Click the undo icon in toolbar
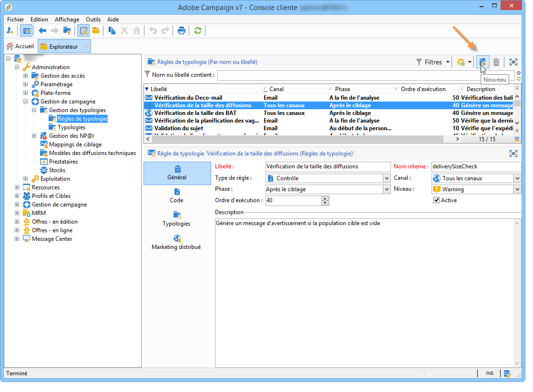Image resolution: width=533 pixels, height=392 pixels. (x=153, y=31)
